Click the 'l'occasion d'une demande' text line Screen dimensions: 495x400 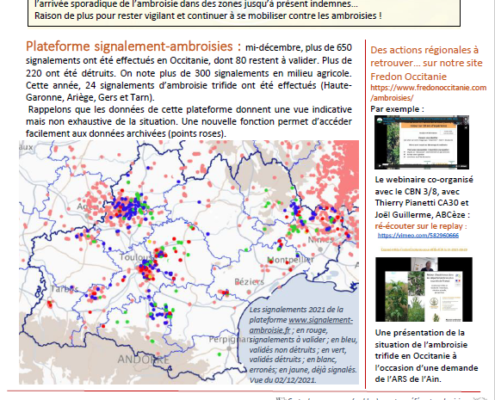tap(426, 368)
